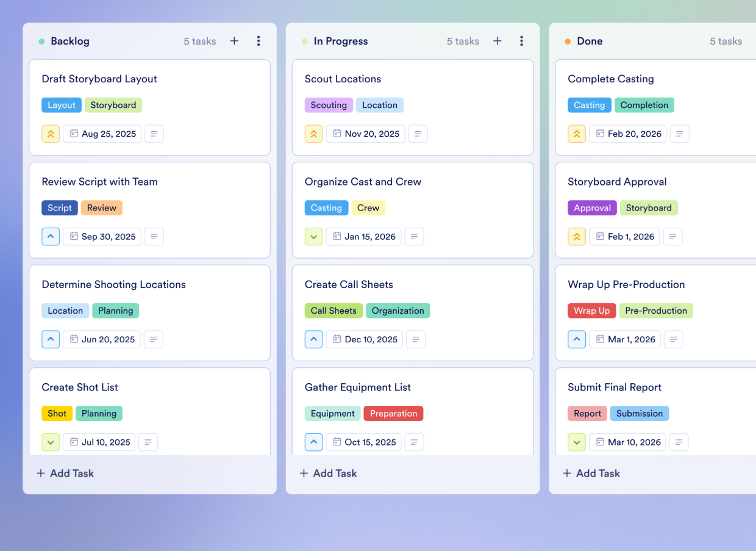The image size is (756, 551).
Task: Open the In Progress column options menu
Action: 522,41
